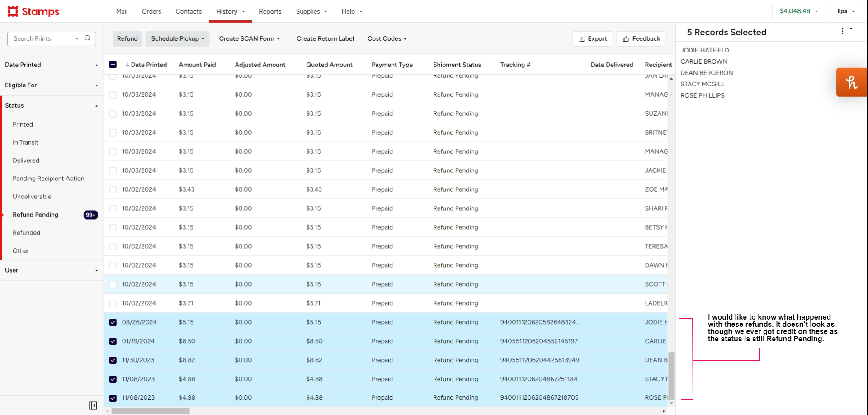Click the Refund button
Screen dimensions: 868x415
pyautogui.click(x=127, y=39)
